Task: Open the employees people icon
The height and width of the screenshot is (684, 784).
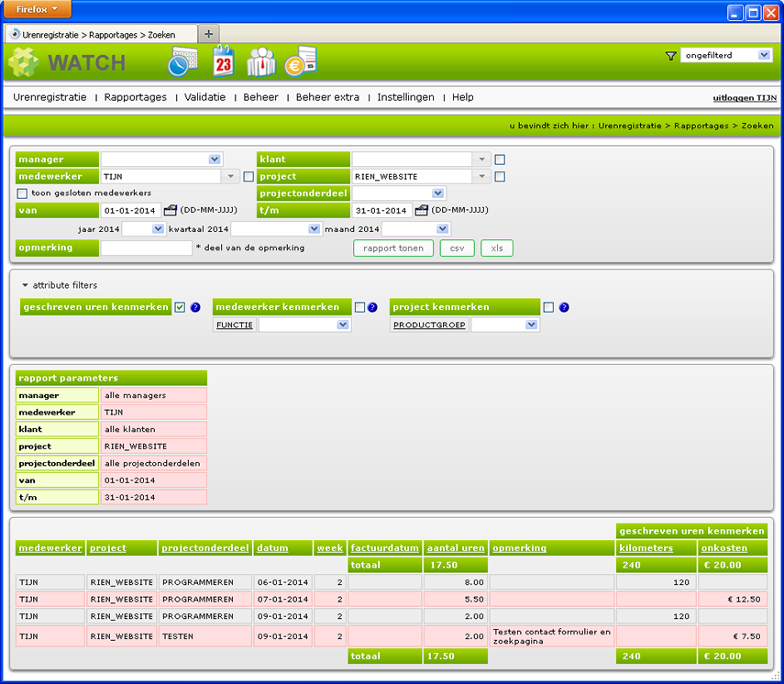Action: pos(261,61)
